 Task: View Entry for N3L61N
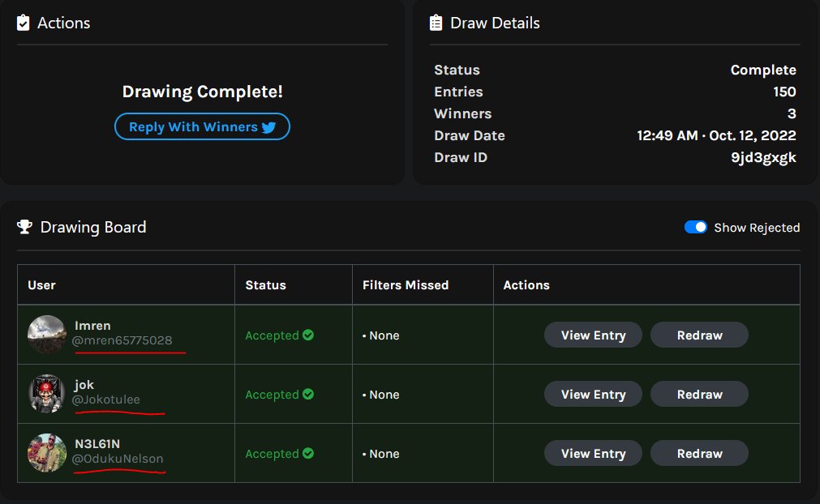593,453
